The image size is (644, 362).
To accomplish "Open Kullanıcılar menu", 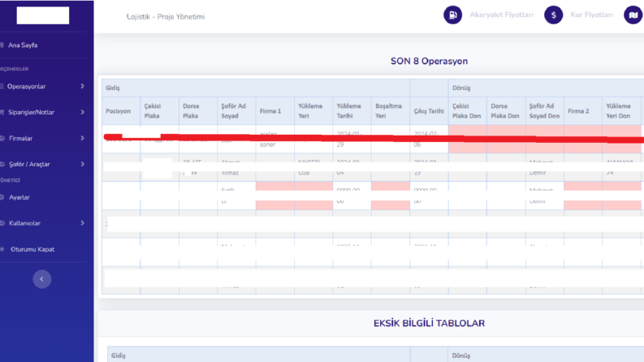I will pos(24,223).
